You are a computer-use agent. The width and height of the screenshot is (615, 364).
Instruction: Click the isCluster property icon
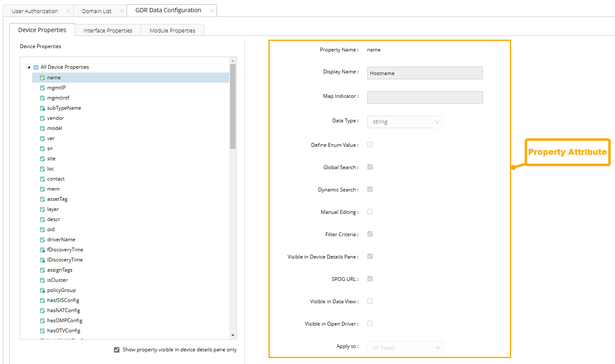(43, 280)
